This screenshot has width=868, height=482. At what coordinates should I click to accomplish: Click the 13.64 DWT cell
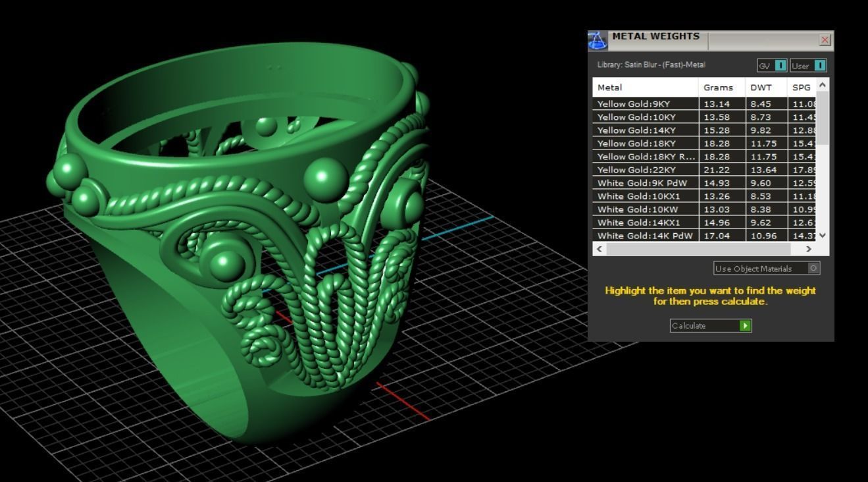(766, 170)
